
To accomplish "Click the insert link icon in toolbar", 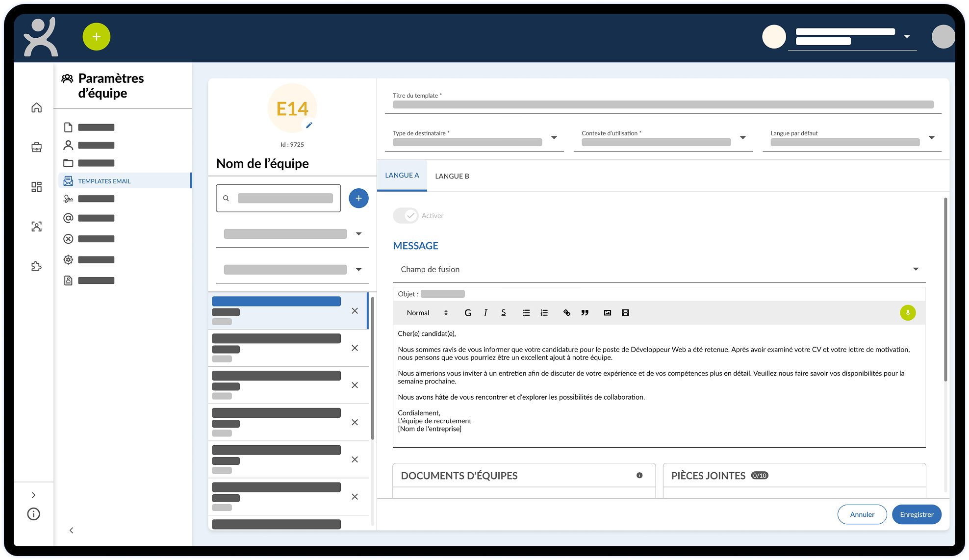I will tap(567, 313).
